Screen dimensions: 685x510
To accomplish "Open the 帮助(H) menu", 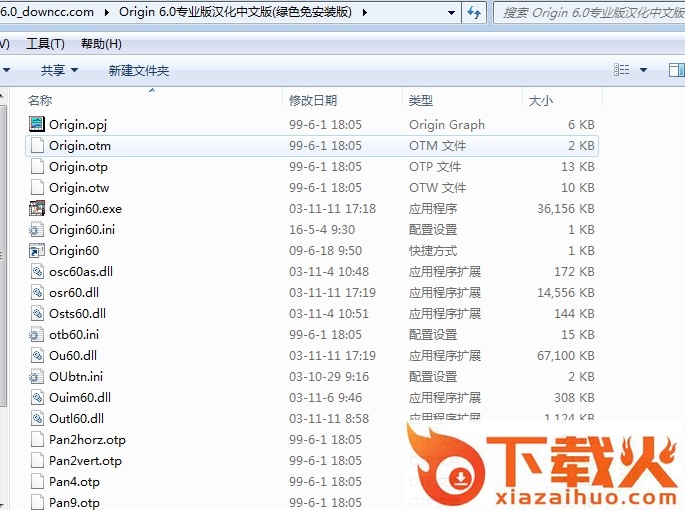I will [x=101, y=44].
